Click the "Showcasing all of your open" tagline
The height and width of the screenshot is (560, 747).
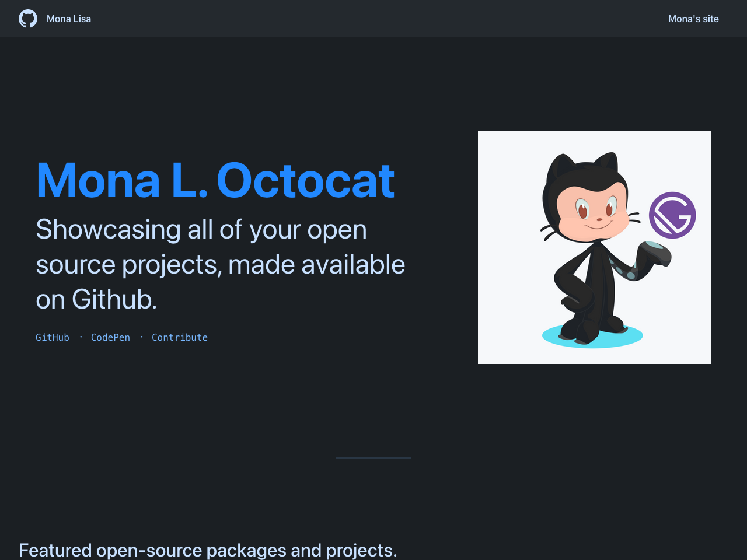click(x=201, y=229)
